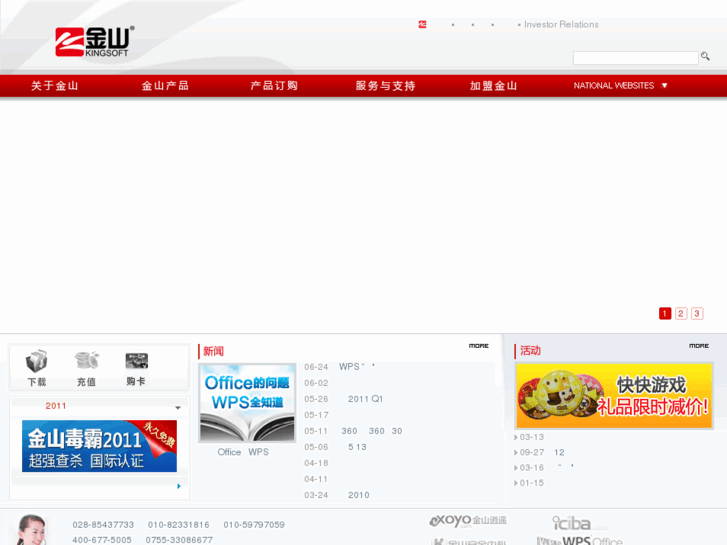The height and width of the screenshot is (545, 727).
Task: Click the iciba logo
Action: pyautogui.click(x=580, y=524)
